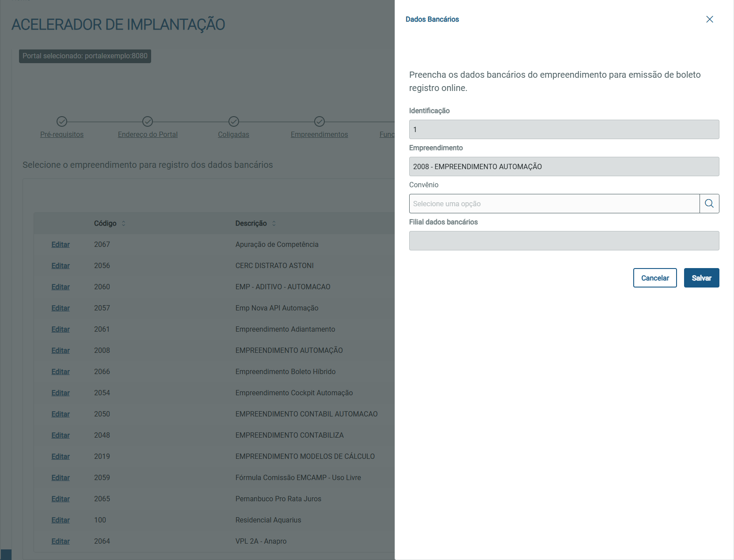Click the Pré-requisitos step check icon
Image resolution: width=734 pixels, height=560 pixels.
62,121
